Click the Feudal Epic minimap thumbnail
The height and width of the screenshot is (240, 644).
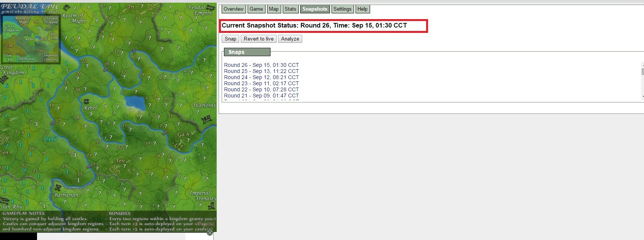point(31,38)
